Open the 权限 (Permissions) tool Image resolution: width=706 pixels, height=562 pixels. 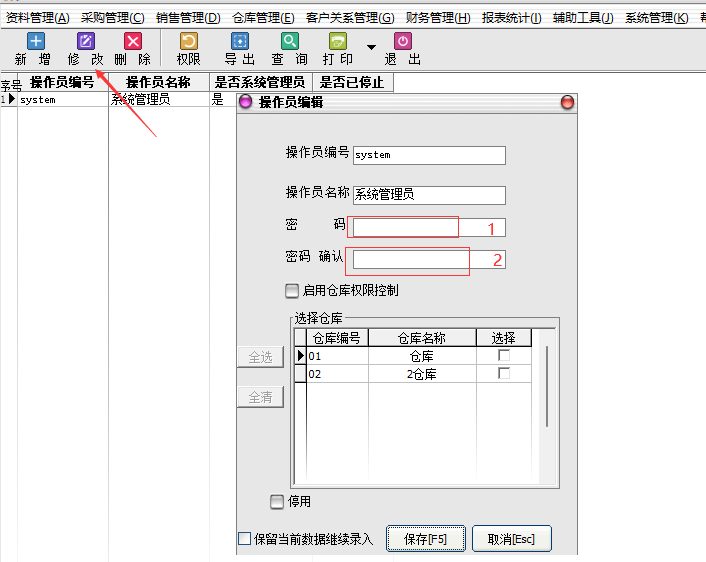(x=189, y=41)
